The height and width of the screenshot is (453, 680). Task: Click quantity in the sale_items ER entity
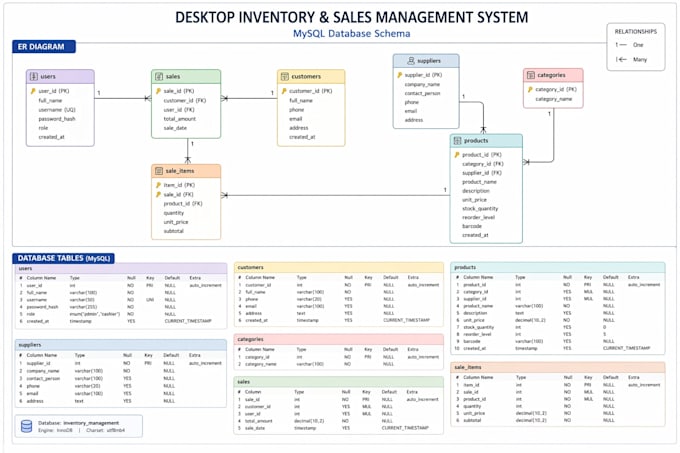tap(173, 213)
